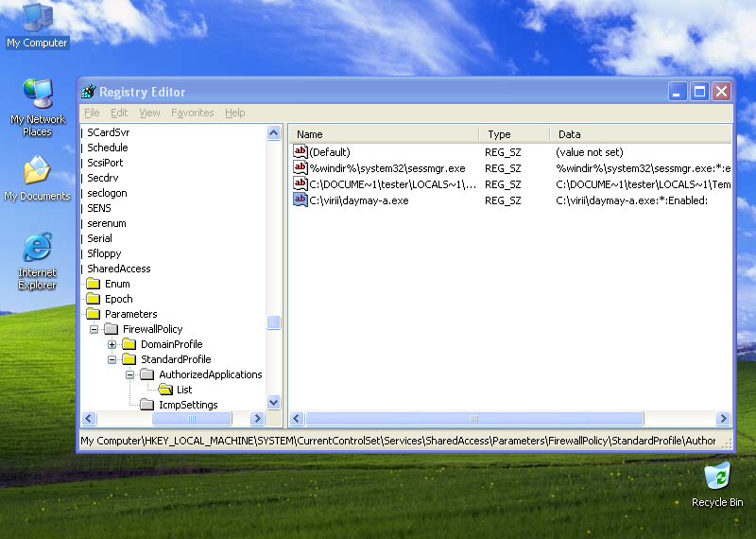This screenshot has width=756, height=539.
Task: Select the SCardSvr key
Action: [109, 132]
